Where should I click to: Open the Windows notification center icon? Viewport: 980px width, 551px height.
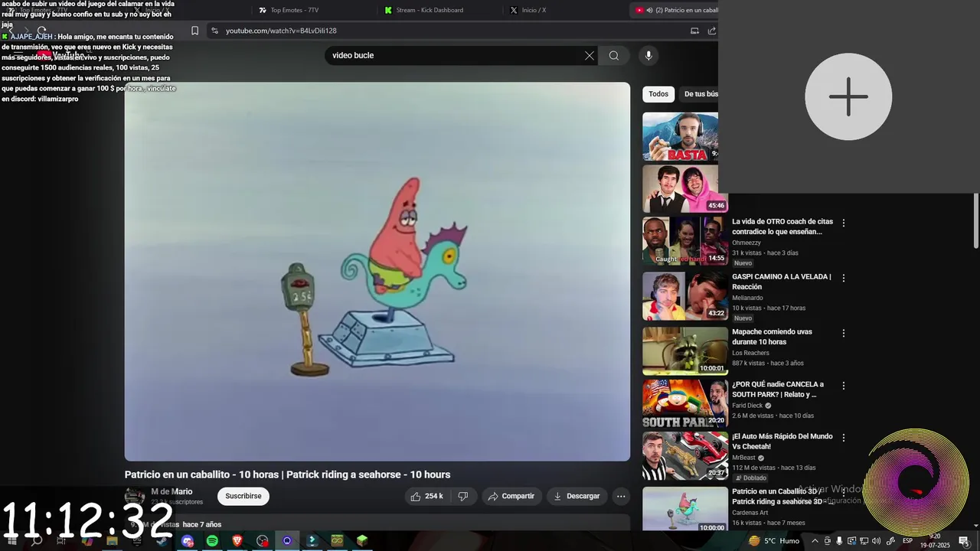tap(963, 541)
